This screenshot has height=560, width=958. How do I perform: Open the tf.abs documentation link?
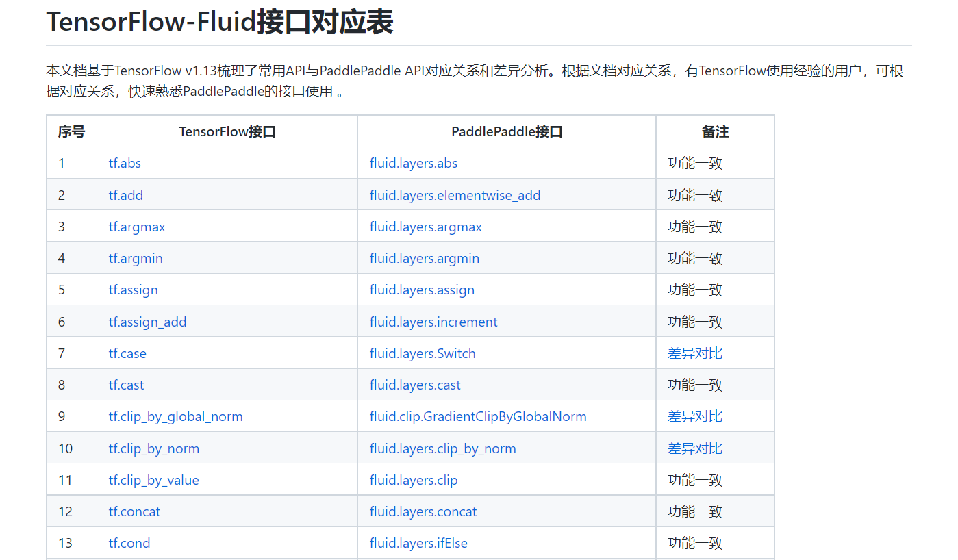pyautogui.click(x=125, y=163)
